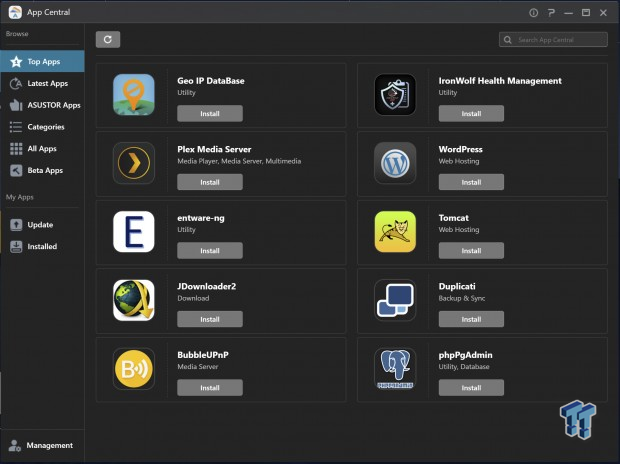Install phpPgAdmin

pyautogui.click(x=471, y=388)
